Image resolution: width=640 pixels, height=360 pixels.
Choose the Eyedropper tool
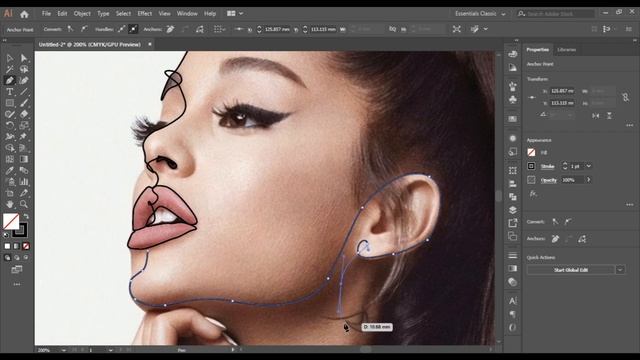(x=10, y=171)
